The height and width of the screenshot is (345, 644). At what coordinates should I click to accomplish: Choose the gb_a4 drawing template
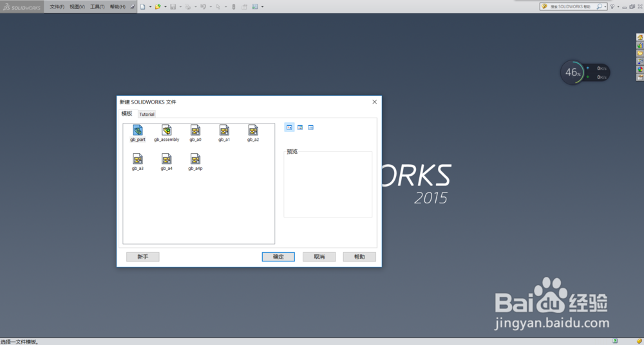[x=166, y=159]
